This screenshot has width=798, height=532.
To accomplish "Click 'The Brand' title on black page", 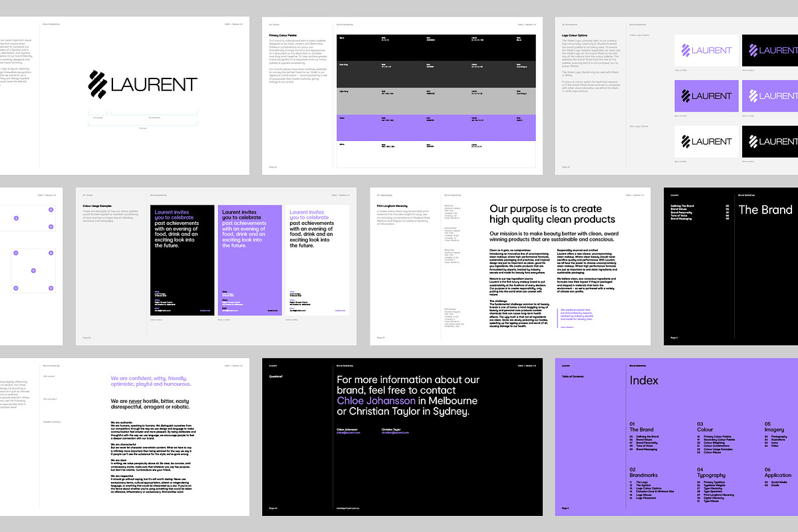I will click(x=765, y=210).
